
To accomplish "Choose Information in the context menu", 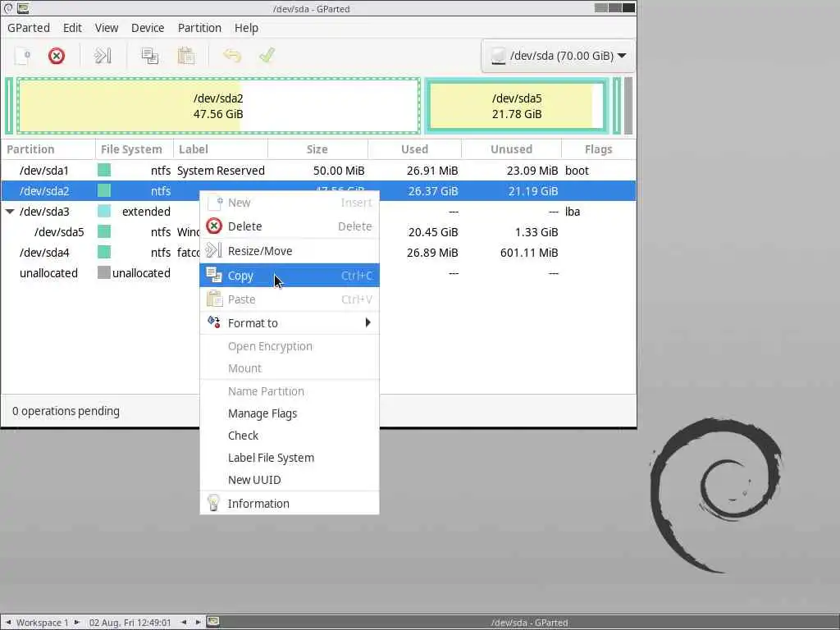I will [x=290, y=504].
